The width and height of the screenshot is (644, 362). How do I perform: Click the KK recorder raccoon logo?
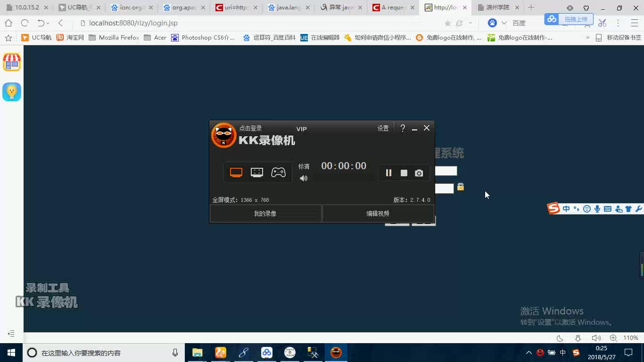(223, 135)
